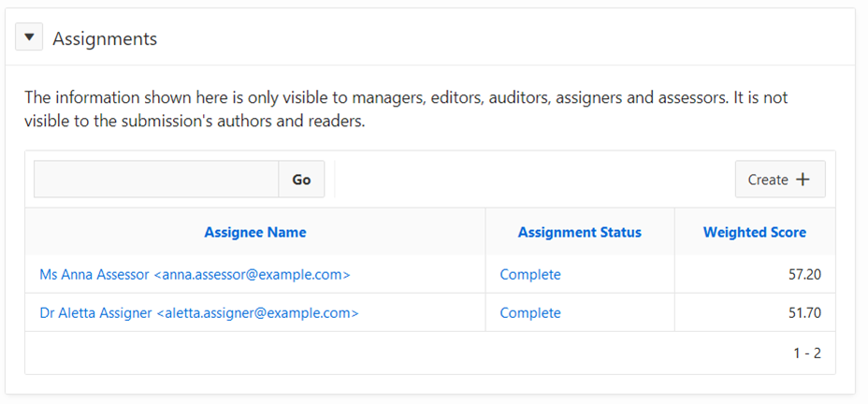Sort by Assignee Name column header
868x404 pixels.
[254, 232]
